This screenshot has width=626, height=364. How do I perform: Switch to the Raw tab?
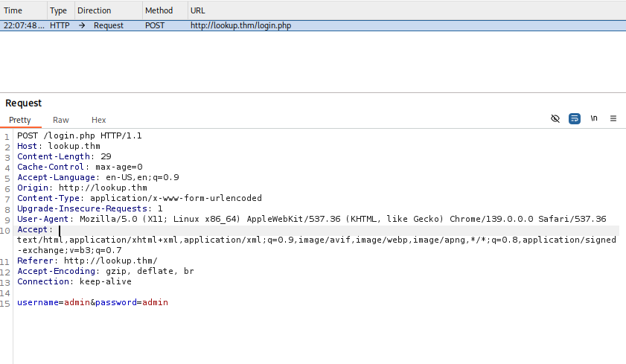click(61, 120)
